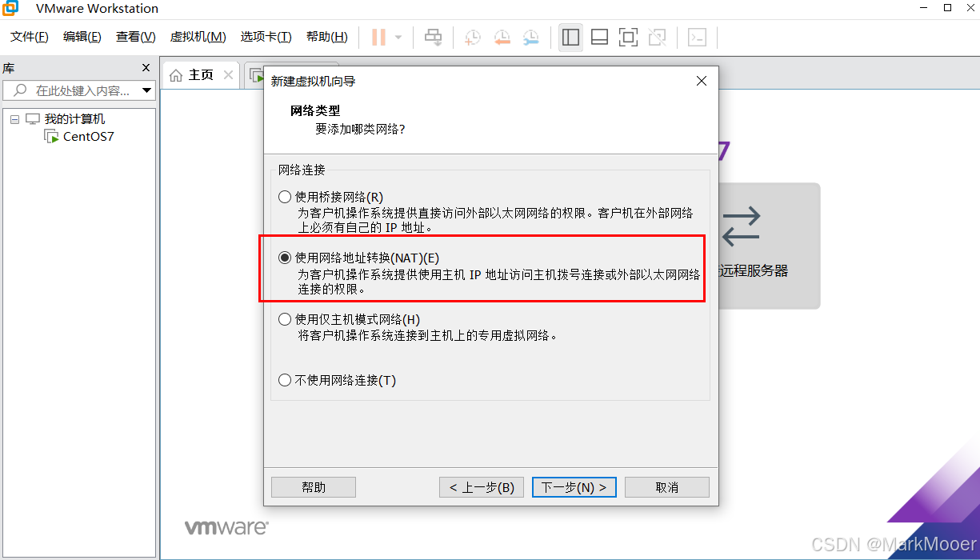
Task: Switch to 主页 tab
Action: click(201, 74)
